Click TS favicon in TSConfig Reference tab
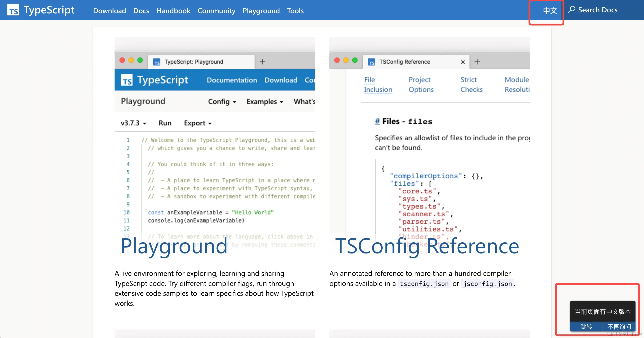 [371, 62]
